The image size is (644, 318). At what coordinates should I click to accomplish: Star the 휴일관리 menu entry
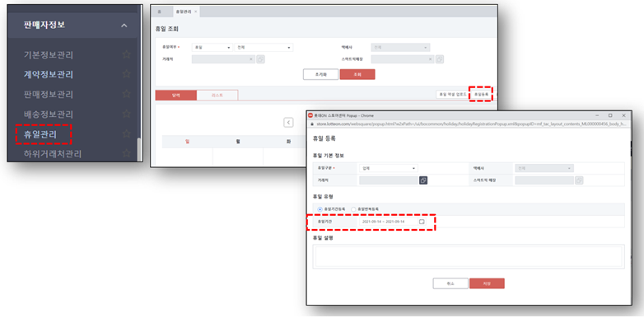pos(127,133)
